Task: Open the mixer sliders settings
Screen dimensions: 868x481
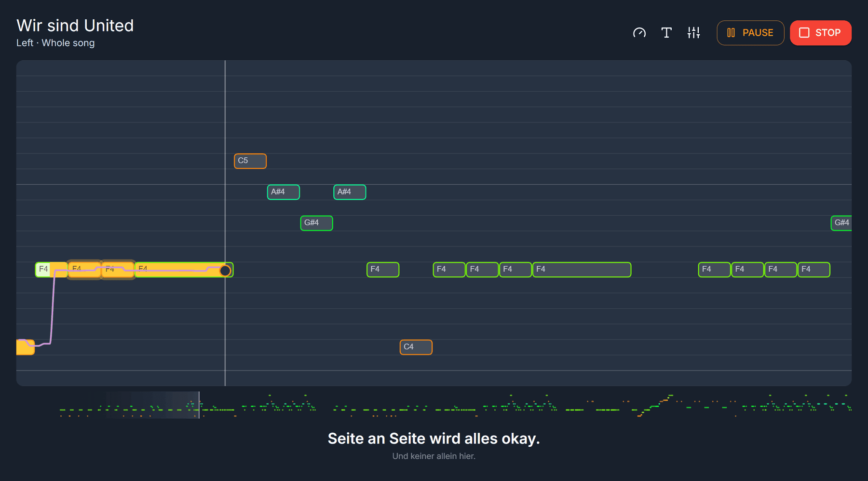Action: (x=693, y=33)
